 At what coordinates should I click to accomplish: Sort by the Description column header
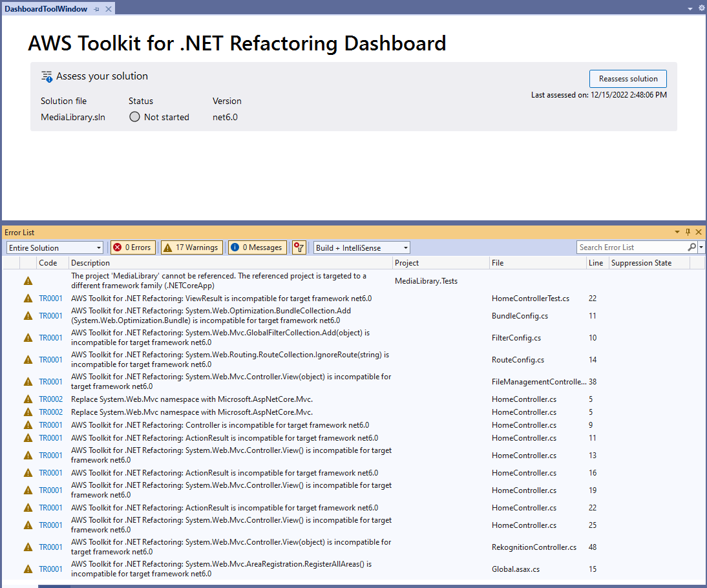pos(231,263)
